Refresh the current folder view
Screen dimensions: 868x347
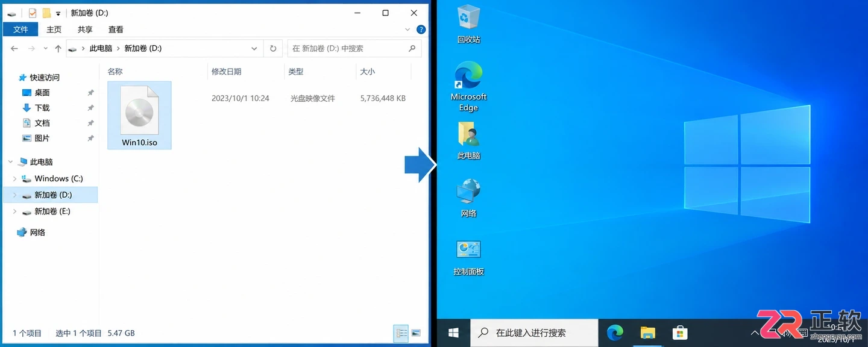(273, 48)
